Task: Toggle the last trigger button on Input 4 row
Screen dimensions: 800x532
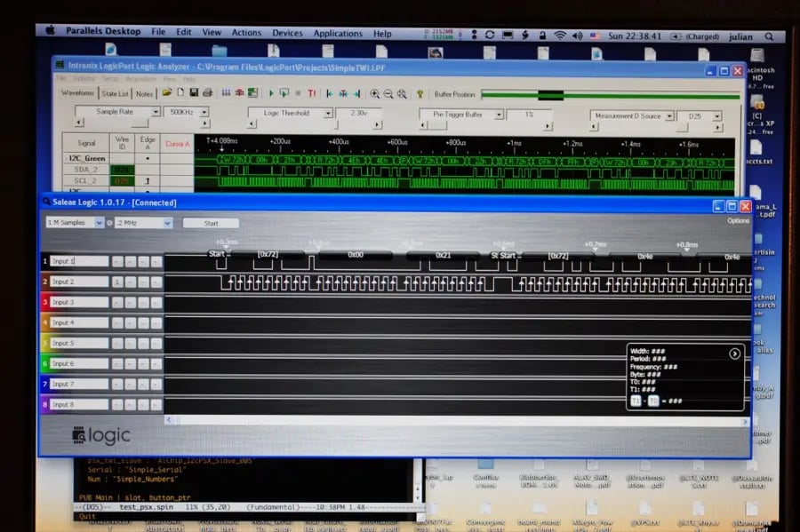Action: pyautogui.click(x=156, y=323)
